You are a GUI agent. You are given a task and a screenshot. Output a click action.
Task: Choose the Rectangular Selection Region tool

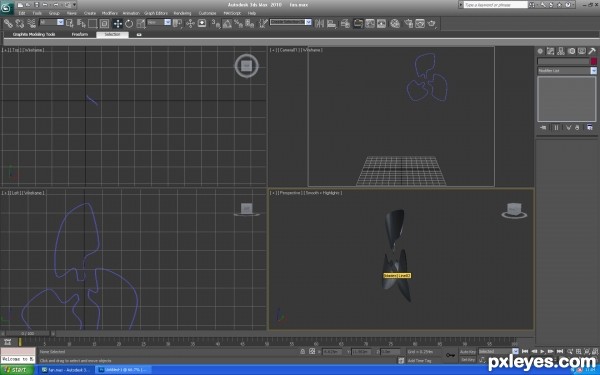93,24
